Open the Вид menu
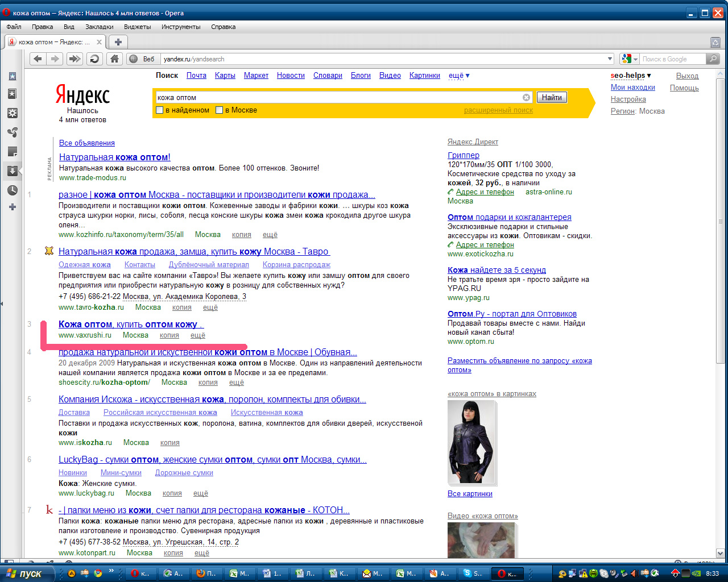This screenshot has height=582, width=728. [69, 27]
